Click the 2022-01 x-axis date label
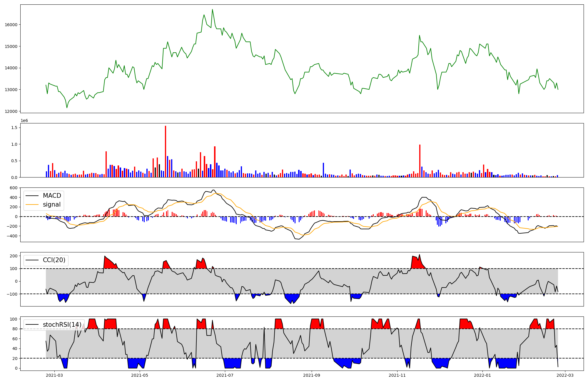 click(482, 375)
